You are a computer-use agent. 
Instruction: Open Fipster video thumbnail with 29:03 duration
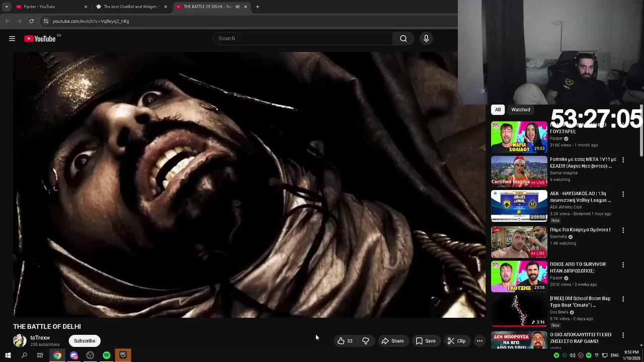pos(519,137)
